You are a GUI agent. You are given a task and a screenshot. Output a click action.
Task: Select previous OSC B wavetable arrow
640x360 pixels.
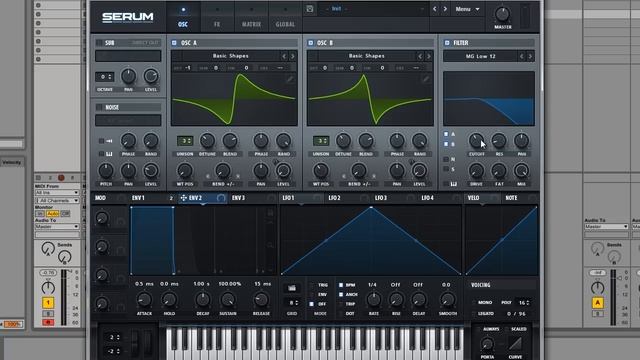click(420, 56)
